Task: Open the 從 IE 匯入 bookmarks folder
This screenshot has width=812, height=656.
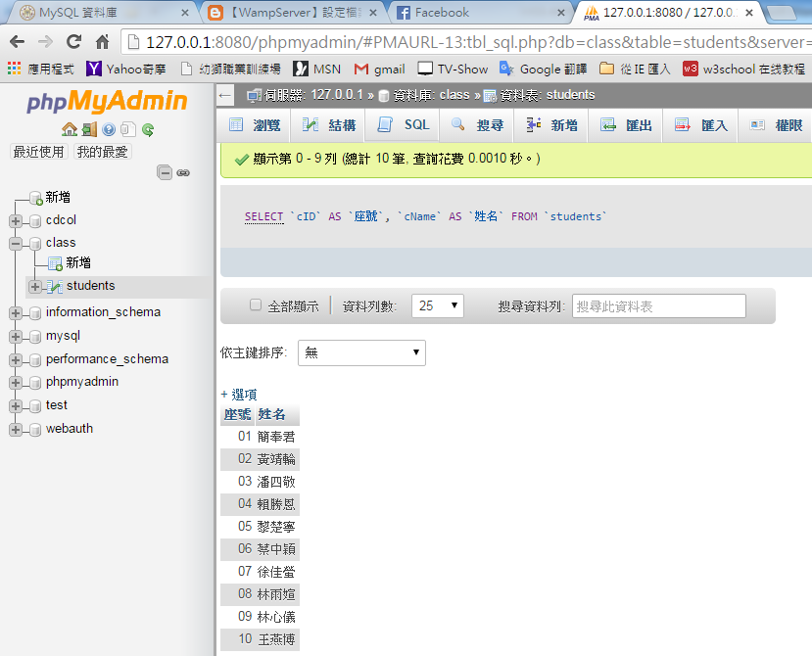Action: tap(635, 69)
